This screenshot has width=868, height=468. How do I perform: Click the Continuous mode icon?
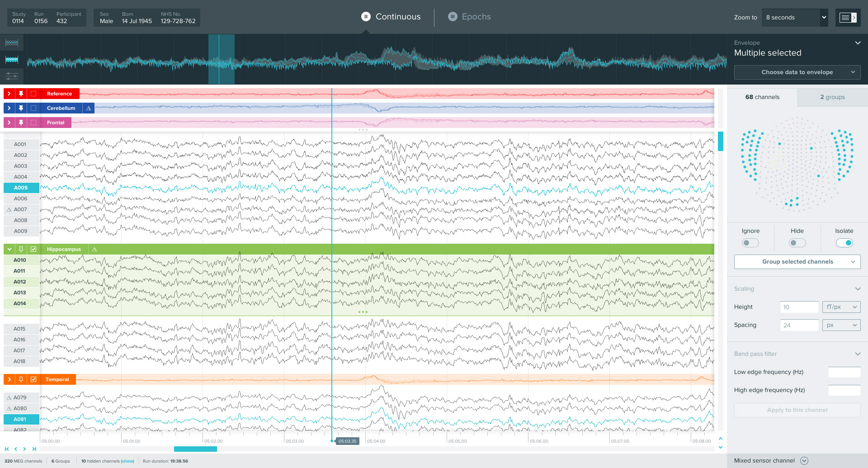366,17
